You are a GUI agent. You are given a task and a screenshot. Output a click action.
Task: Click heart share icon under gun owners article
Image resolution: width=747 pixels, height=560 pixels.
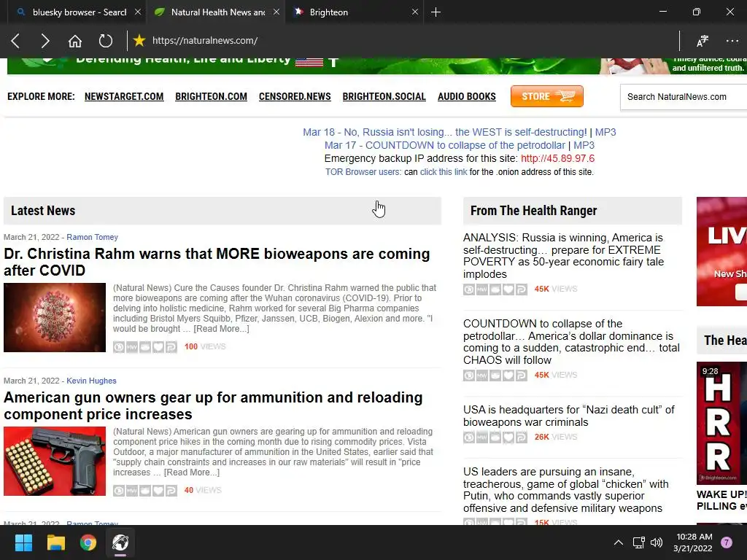pyautogui.click(x=158, y=491)
